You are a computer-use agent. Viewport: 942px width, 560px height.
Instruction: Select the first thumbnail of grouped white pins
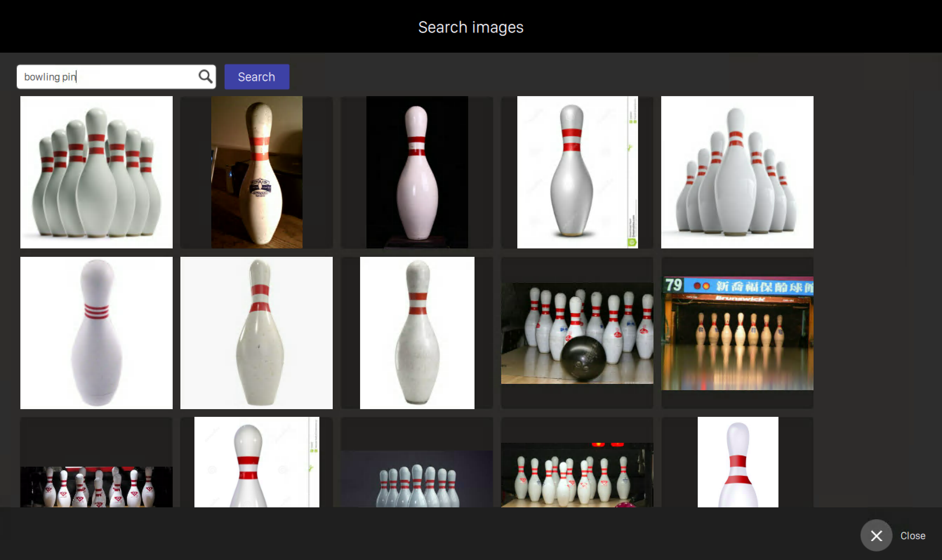[x=96, y=172]
